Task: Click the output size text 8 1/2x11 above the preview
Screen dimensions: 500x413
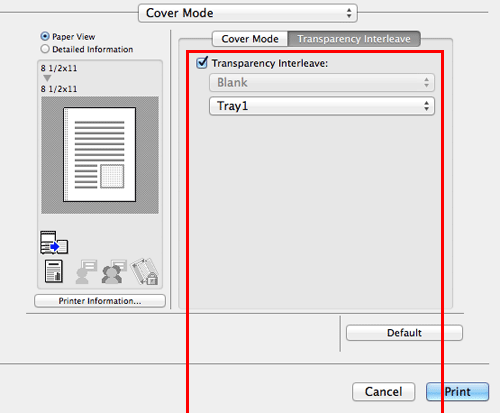Action: click(59, 89)
